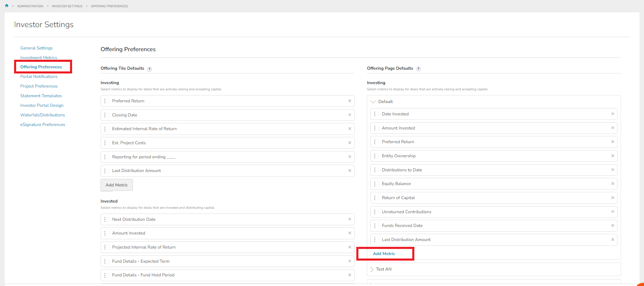Open Investor Portal Design page

coord(42,105)
